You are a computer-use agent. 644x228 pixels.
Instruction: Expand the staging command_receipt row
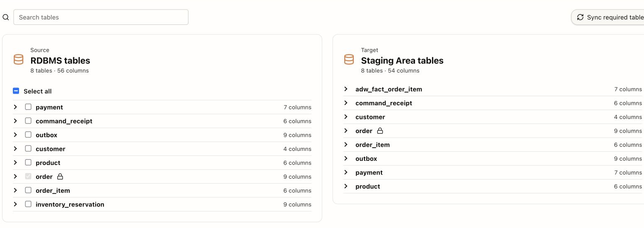pos(346,103)
